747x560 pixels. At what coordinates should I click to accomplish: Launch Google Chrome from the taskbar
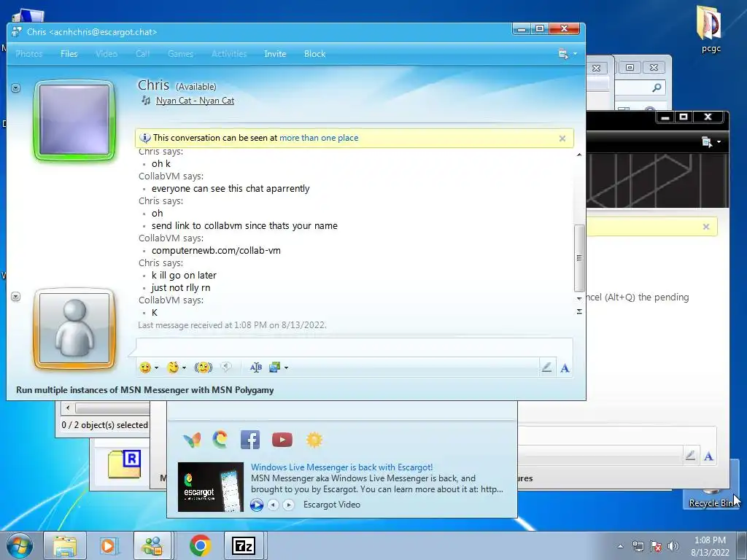pos(200,545)
